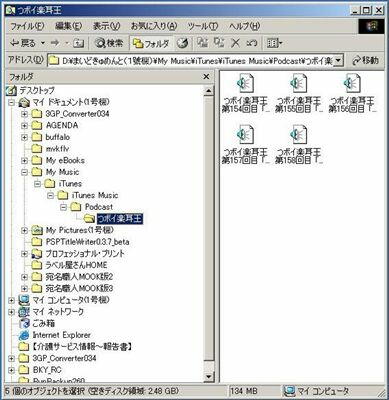Toggle the Folders (フォルダ) pane button
389x400 pixels.
[152, 43]
